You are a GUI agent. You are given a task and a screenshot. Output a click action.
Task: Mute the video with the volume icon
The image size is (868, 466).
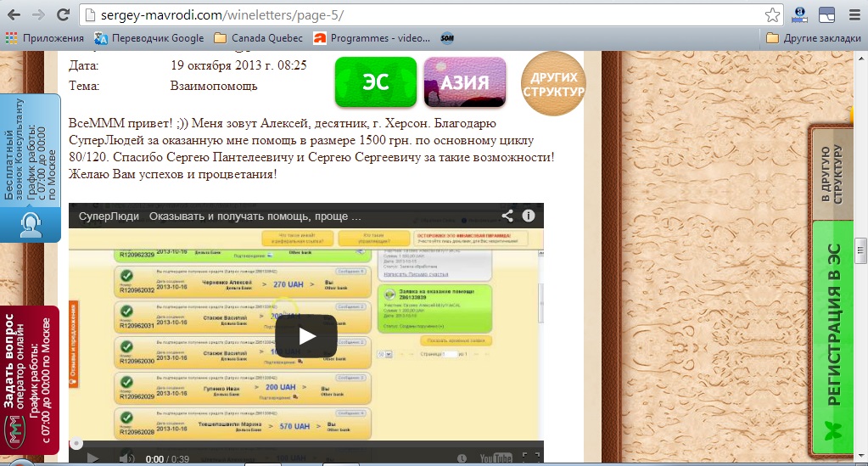tap(126, 458)
